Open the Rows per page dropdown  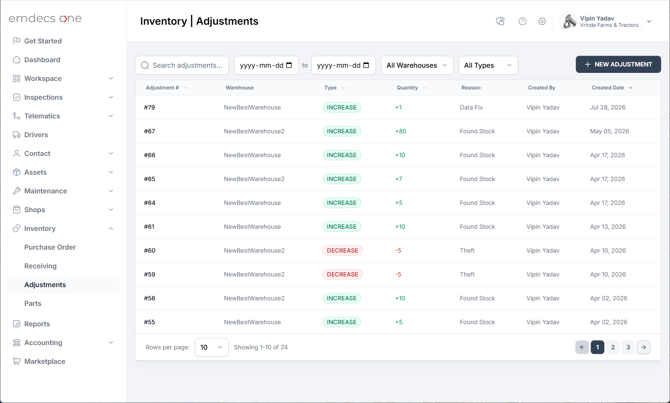[x=212, y=347]
